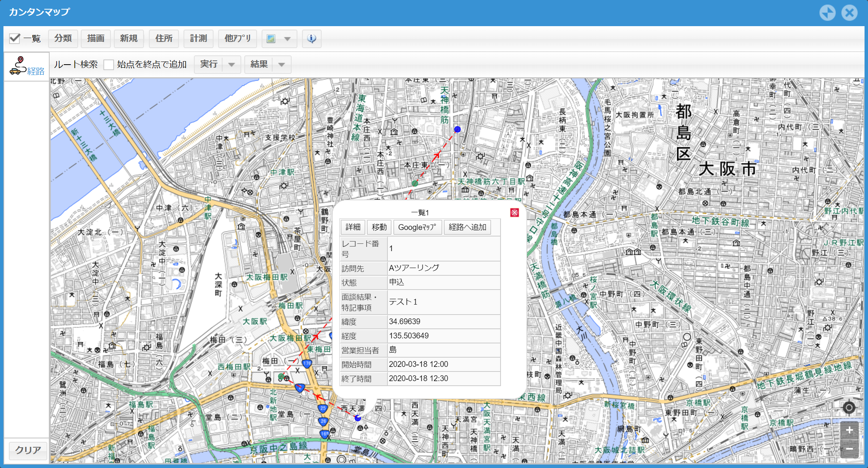Image resolution: width=868 pixels, height=468 pixels.
Task: Click the compass icon in title bar
Action: tap(828, 13)
